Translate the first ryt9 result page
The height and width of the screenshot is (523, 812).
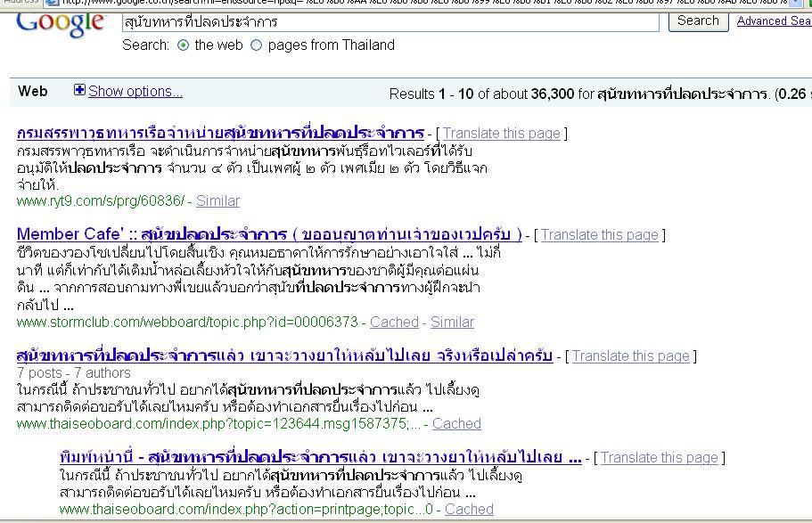pos(502,134)
